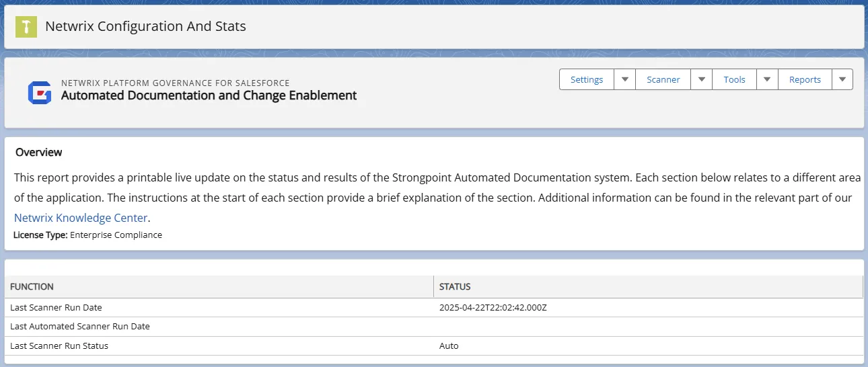Click 'Automated Documentation and Change Enablement' heading
Screen dimensions: 868x367
[209, 95]
